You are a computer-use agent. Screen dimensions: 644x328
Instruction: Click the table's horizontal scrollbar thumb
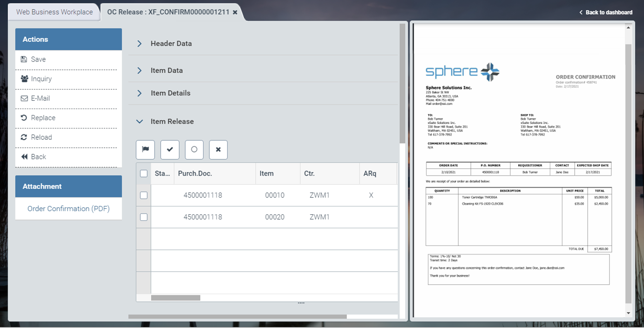pyautogui.click(x=176, y=298)
